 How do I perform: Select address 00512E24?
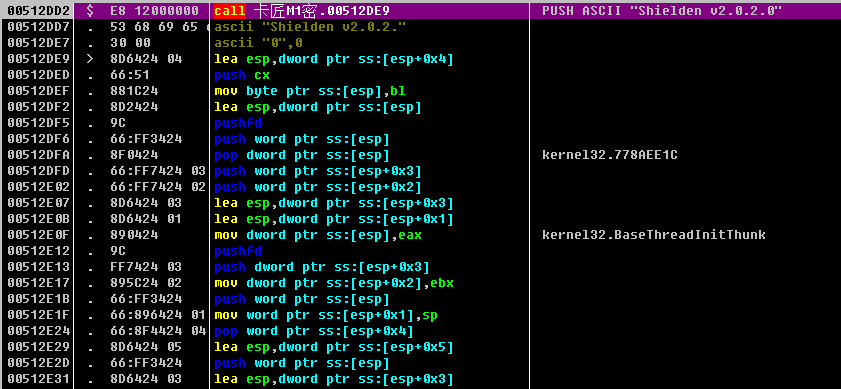tap(39, 331)
